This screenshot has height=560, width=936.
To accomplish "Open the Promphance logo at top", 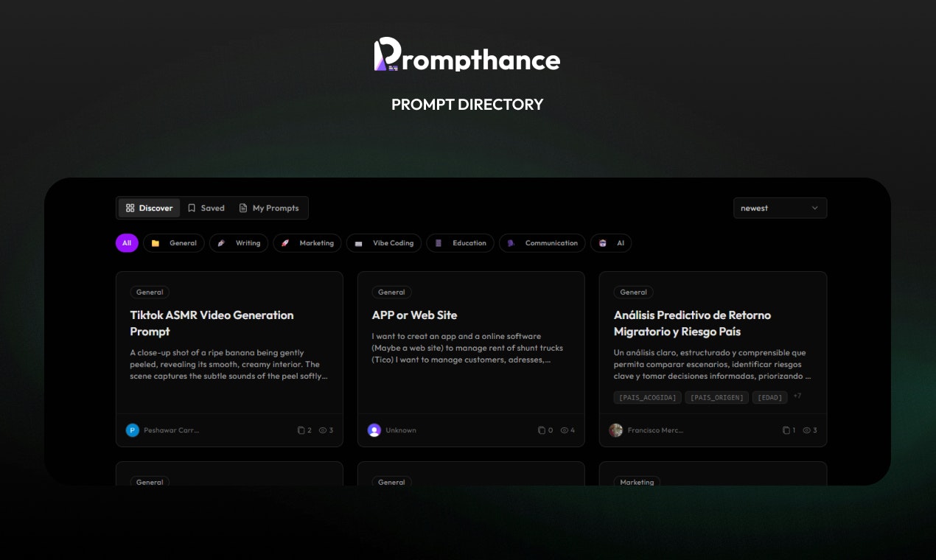I will (467, 55).
